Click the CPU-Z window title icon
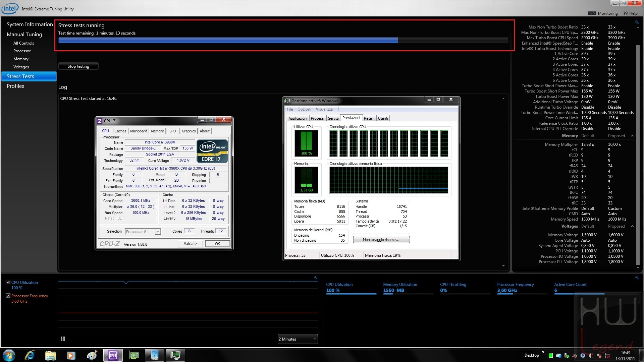 point(100,121)
